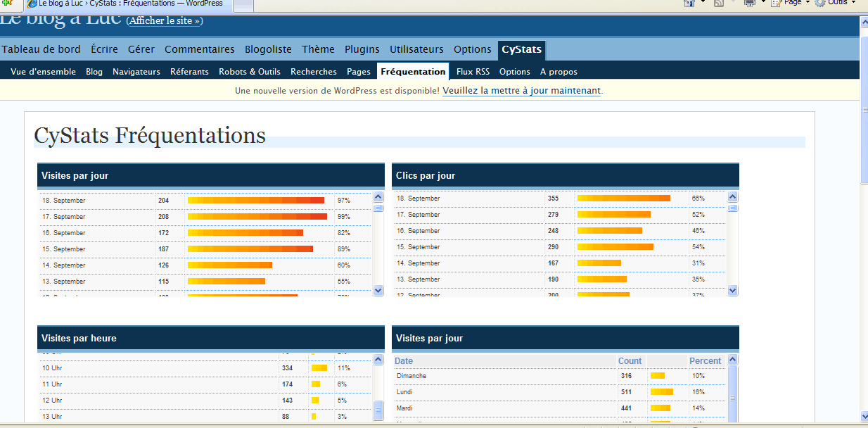Click the Clics par jour panel header
The height and width of the screenshot is (428, 868).
(x=566, y=176)
